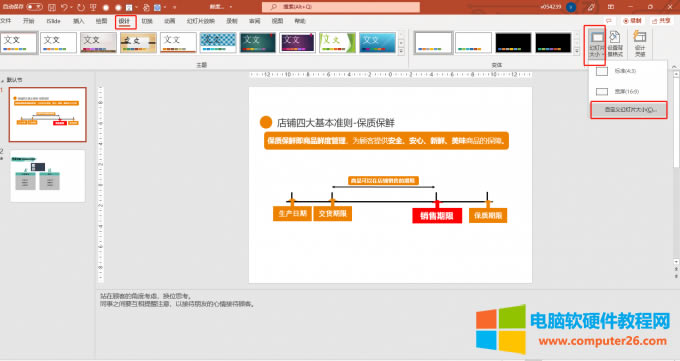
Task: Switch to the Insert (插入) ribbon tab
Action: tap(78, 21)
